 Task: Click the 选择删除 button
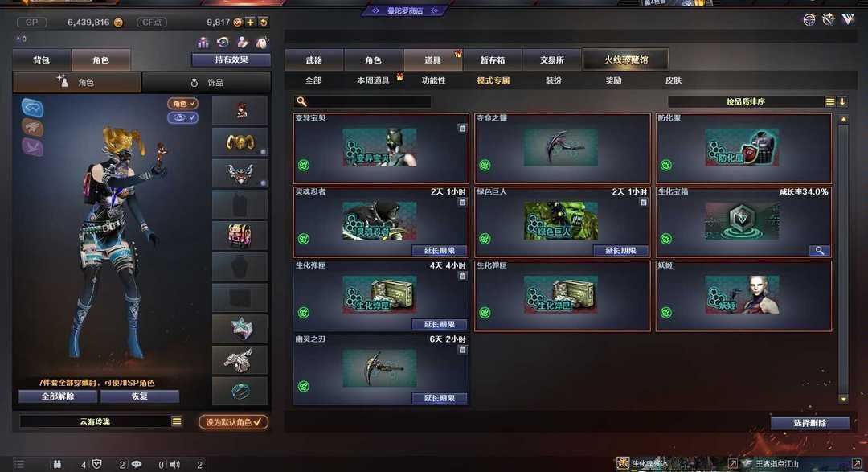pos(810,423)
